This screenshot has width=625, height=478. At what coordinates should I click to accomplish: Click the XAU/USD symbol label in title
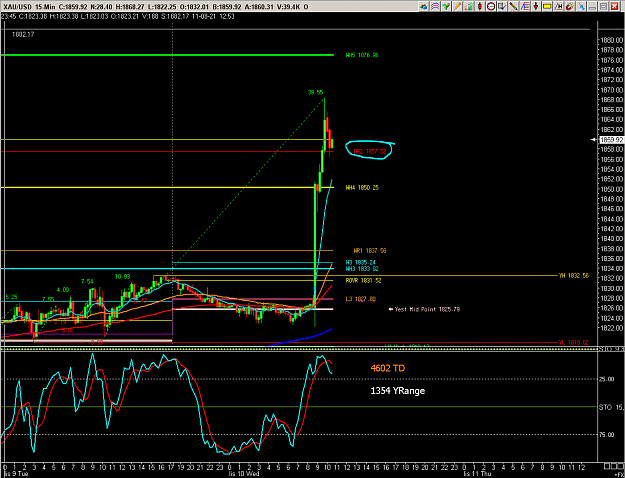click(16, 7)
